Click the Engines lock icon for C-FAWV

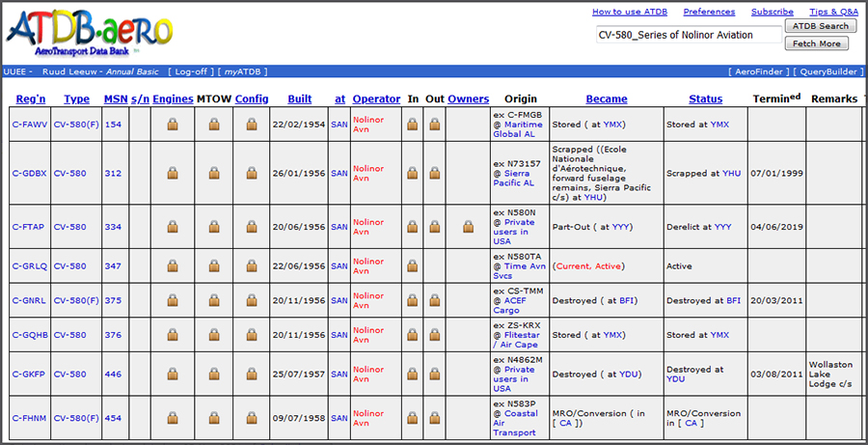tap(173, 125)
